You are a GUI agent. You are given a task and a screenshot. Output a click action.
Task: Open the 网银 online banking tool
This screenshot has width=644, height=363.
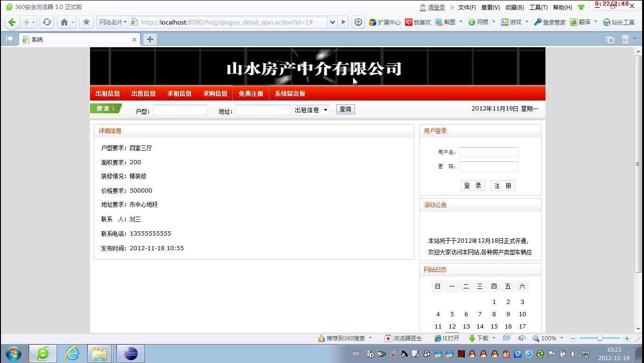(x=478, y=22)
